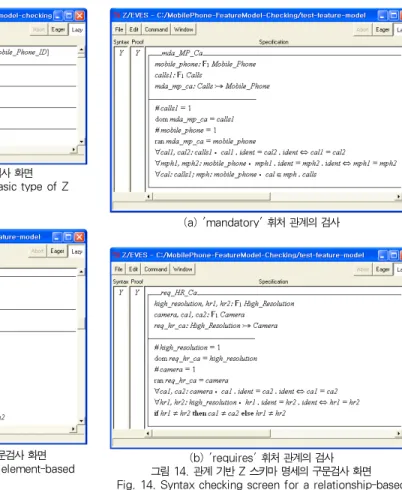Click the schema name mda_MP_Ca
The image size is (402, 490).
point(182,53)
